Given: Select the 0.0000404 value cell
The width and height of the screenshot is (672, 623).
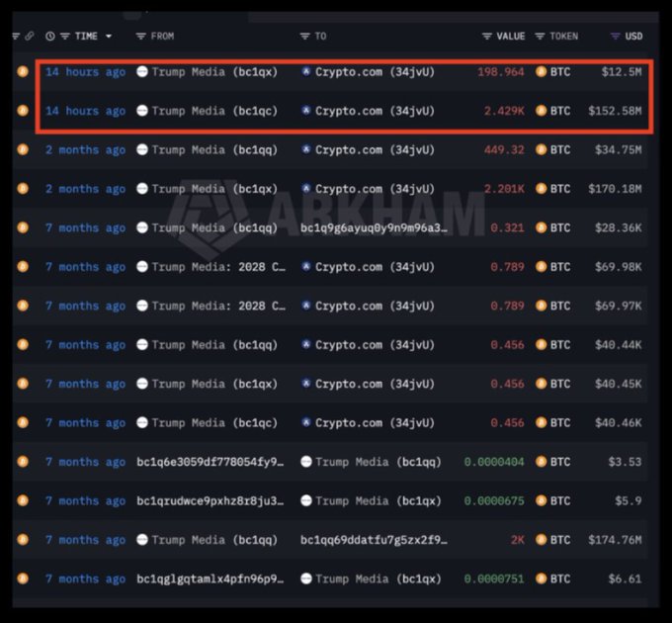Looking at the screenshot, I should (494, 462).
